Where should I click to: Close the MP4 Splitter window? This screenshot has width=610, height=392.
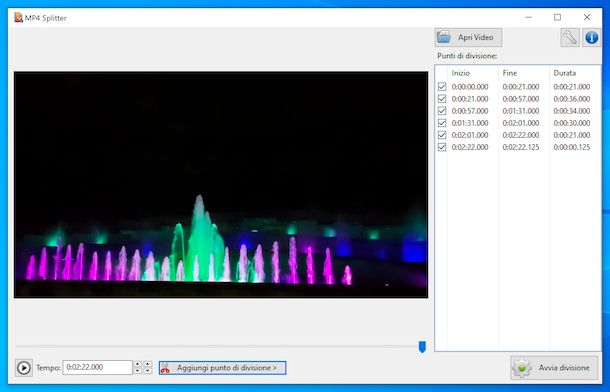(x=587, y=18)
